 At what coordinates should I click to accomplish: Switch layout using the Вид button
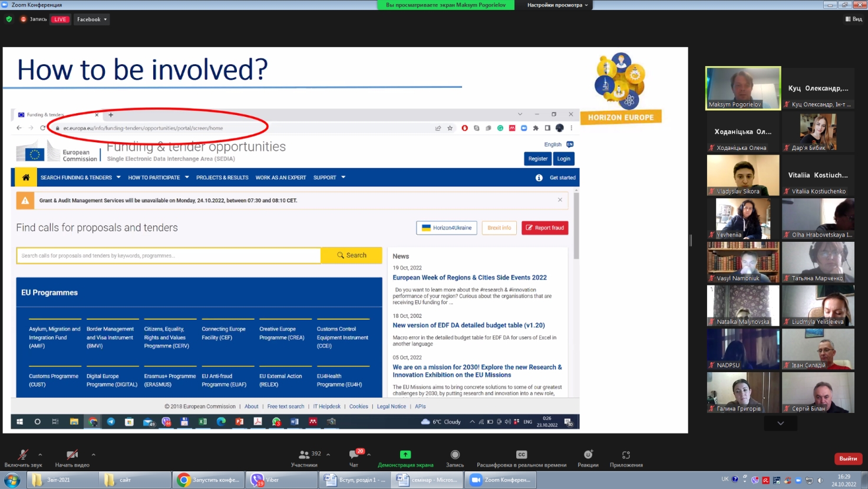point(854,19)
